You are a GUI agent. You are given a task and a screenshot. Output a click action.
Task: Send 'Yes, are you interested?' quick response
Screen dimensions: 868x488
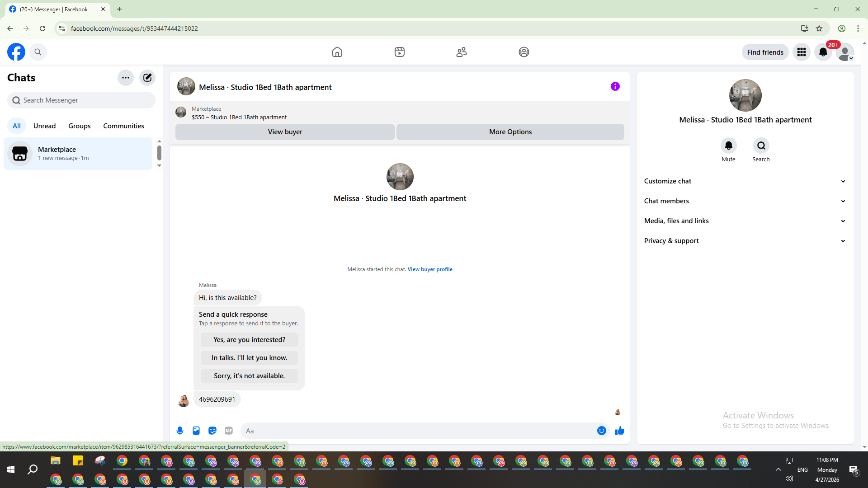point(250,340)
